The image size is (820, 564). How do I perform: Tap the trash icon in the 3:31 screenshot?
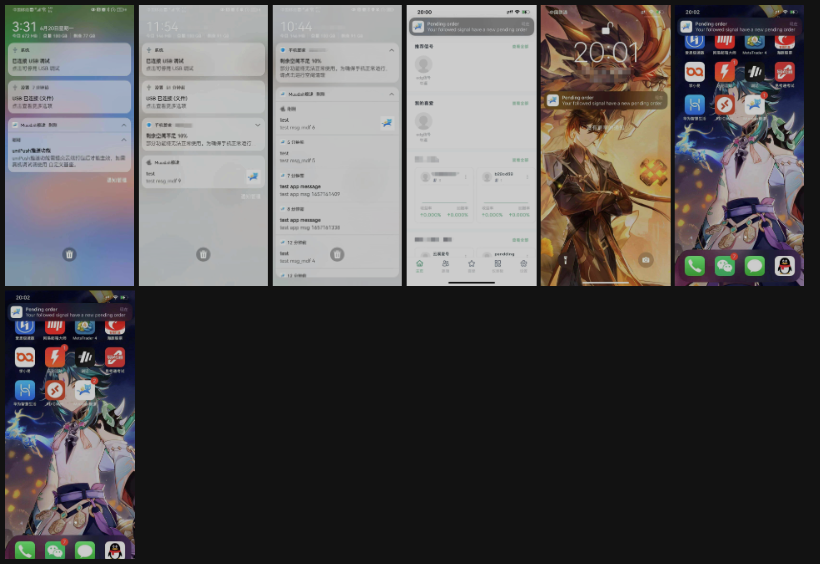click(70, 254)
